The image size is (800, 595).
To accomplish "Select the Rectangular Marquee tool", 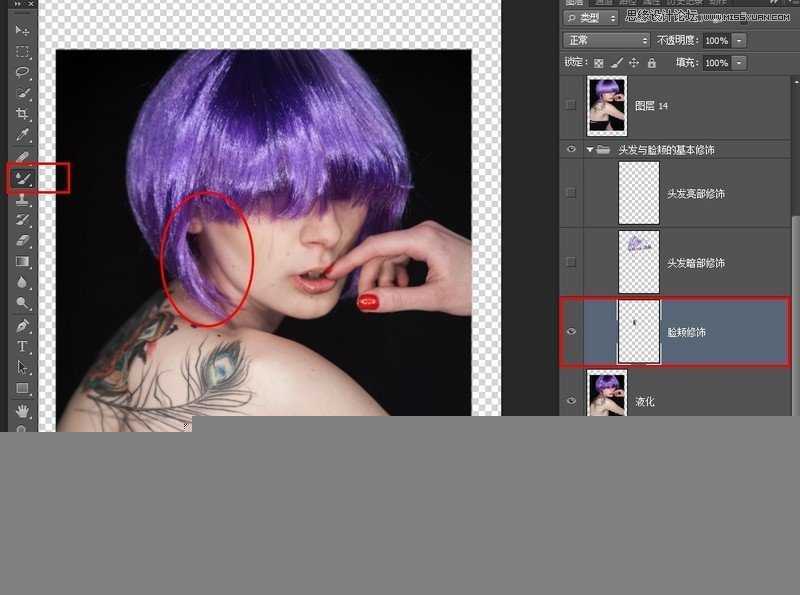I will point(22,52).
